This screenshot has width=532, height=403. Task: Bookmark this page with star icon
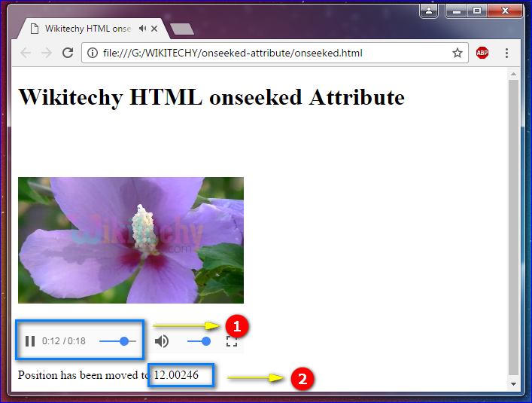pyautogui.click(x=457, y=53)
